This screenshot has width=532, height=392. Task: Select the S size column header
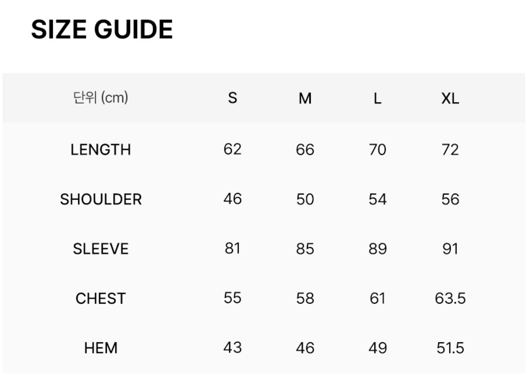[x=232, y=98]
